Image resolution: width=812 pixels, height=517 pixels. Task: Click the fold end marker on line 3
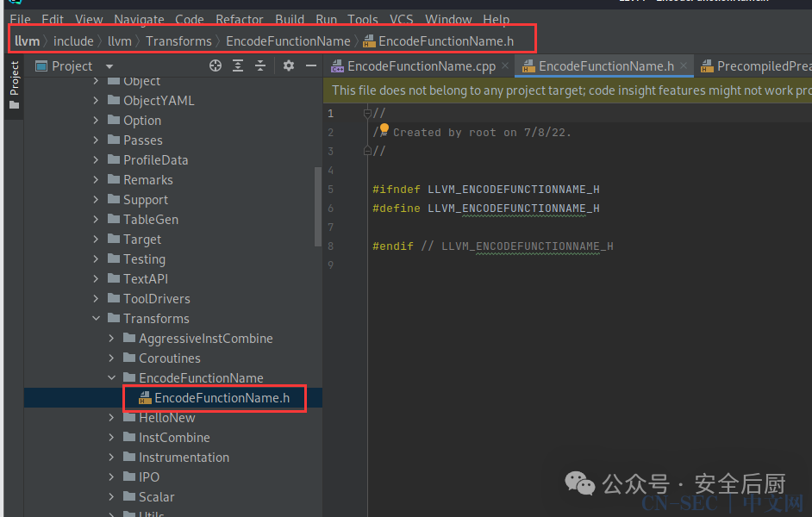[x=367, y=151]
